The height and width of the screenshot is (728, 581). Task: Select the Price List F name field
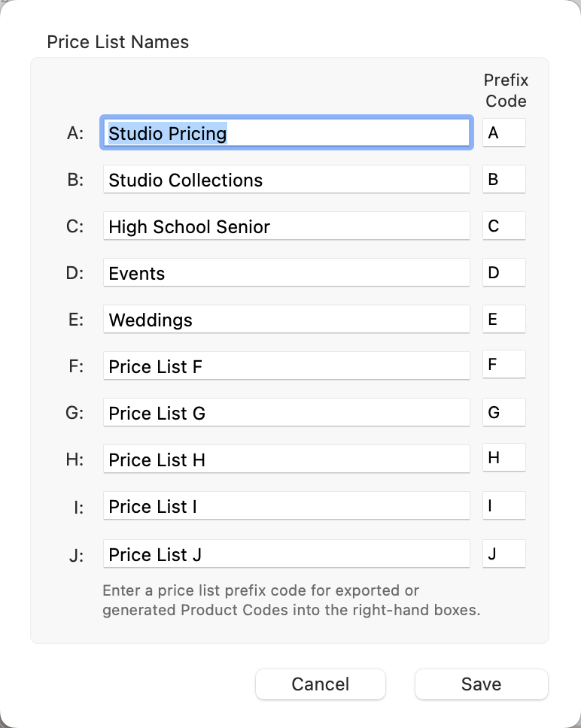coord(286,366)
